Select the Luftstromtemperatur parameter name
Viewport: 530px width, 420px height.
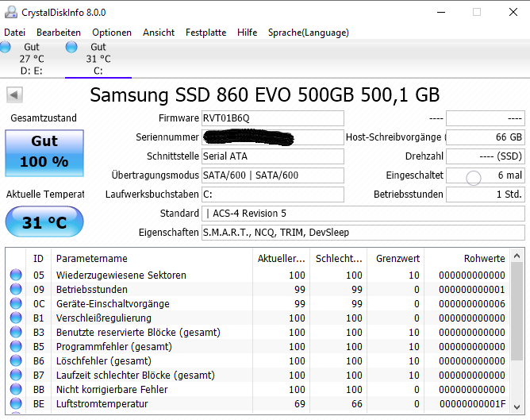click(102, 404)
